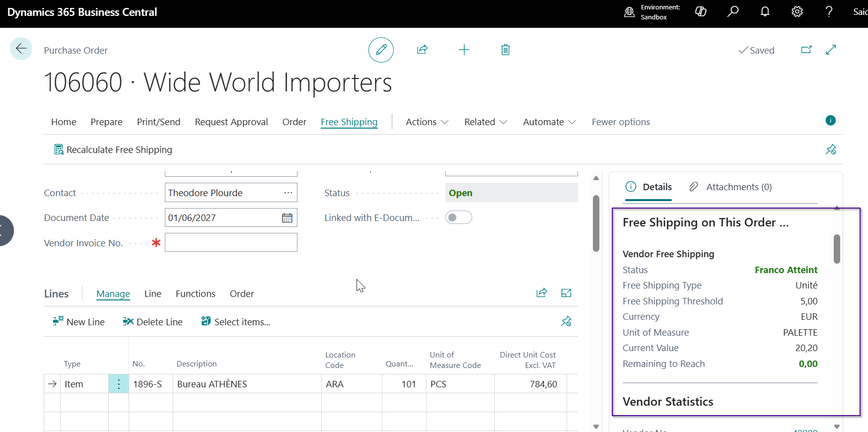This screenshot has height=432, width=868.
Task: Open page in new window icon
Action: 806,50
